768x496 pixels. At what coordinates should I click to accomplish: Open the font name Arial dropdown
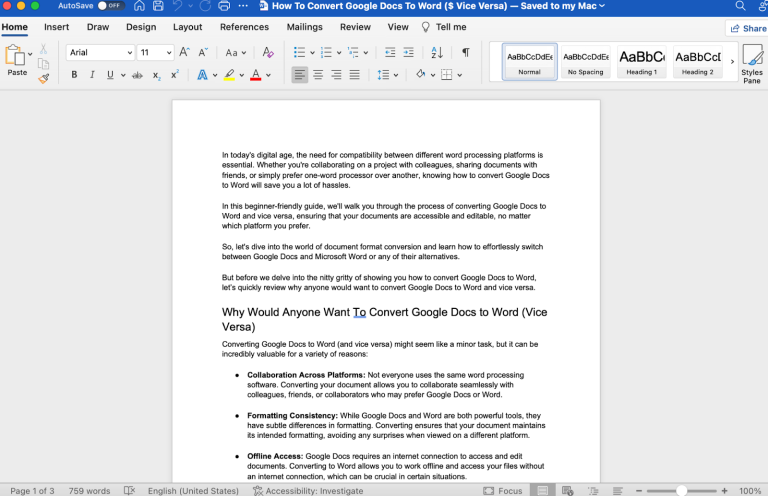click(x=130, y=52)
